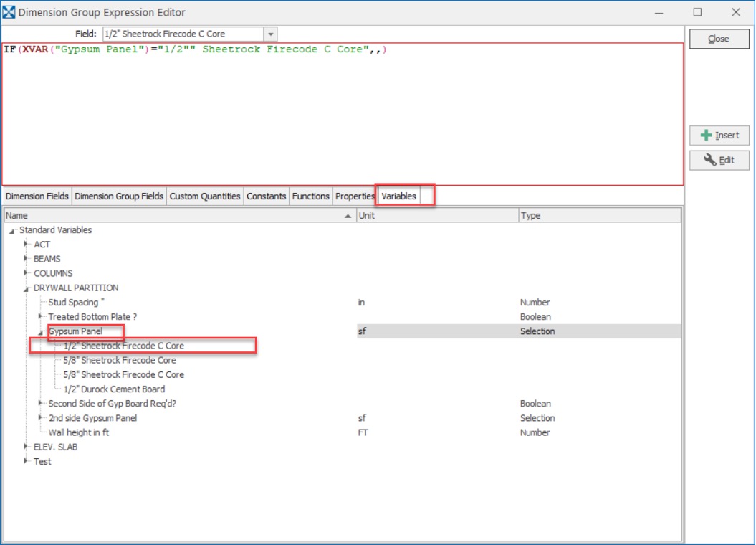Expand the COLUMNS tree node

[26, 273]
